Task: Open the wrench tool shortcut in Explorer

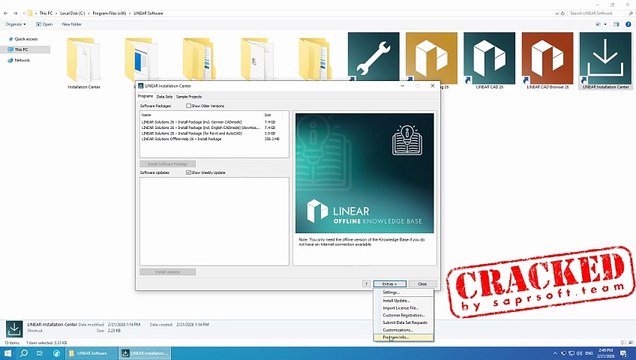Action: point(374,58)
